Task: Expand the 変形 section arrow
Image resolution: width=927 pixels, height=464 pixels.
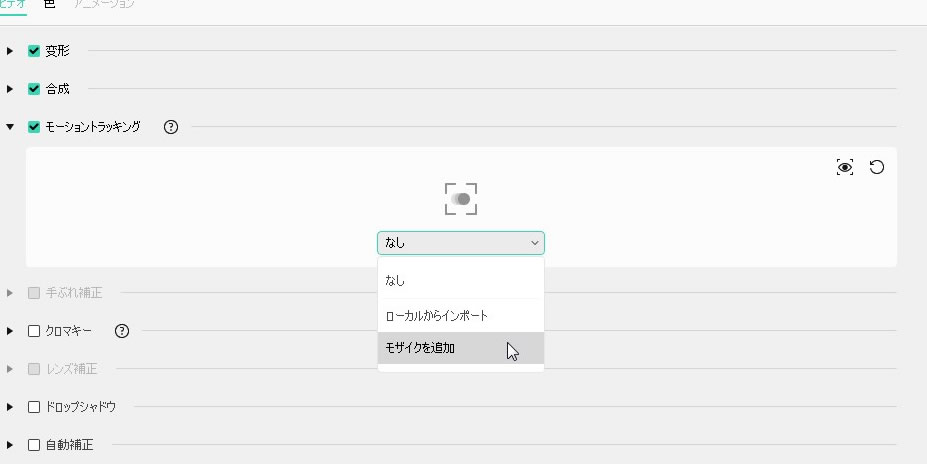Action: (9, 51)
